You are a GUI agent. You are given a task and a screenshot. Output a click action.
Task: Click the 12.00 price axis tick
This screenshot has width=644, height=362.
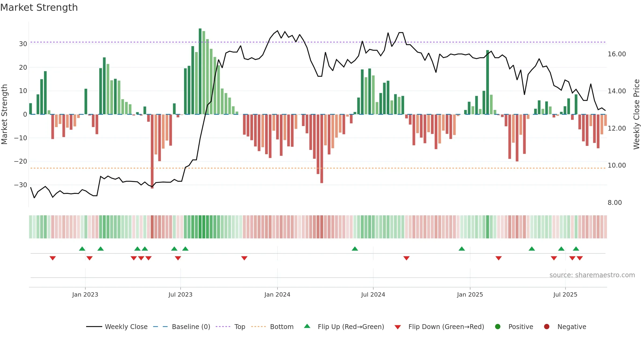click(617, 128)
